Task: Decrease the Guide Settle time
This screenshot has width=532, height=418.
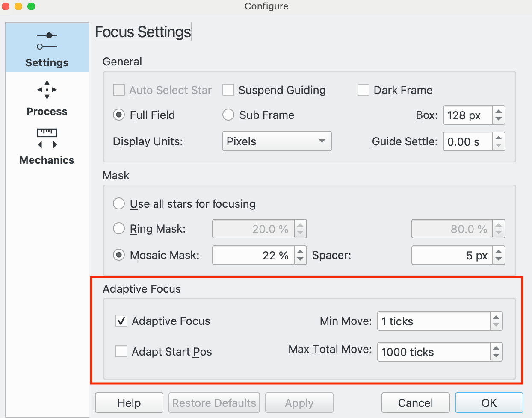Action: click(499, 146)
